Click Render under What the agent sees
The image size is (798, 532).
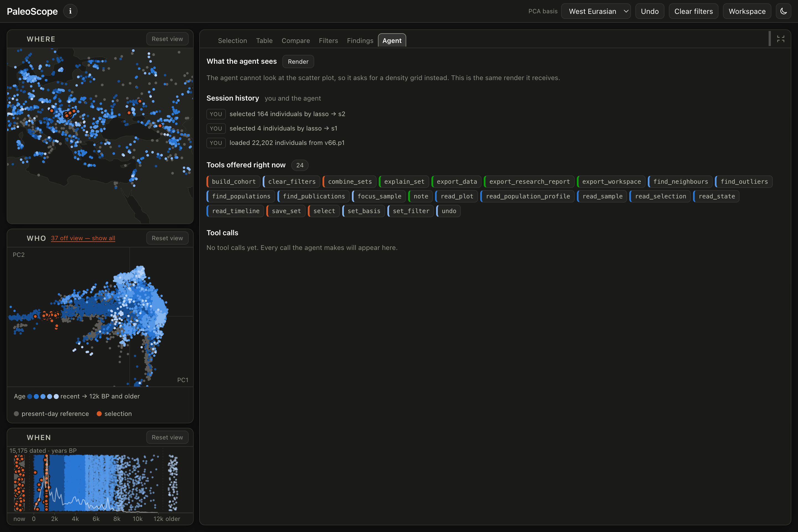click(298, 62)
